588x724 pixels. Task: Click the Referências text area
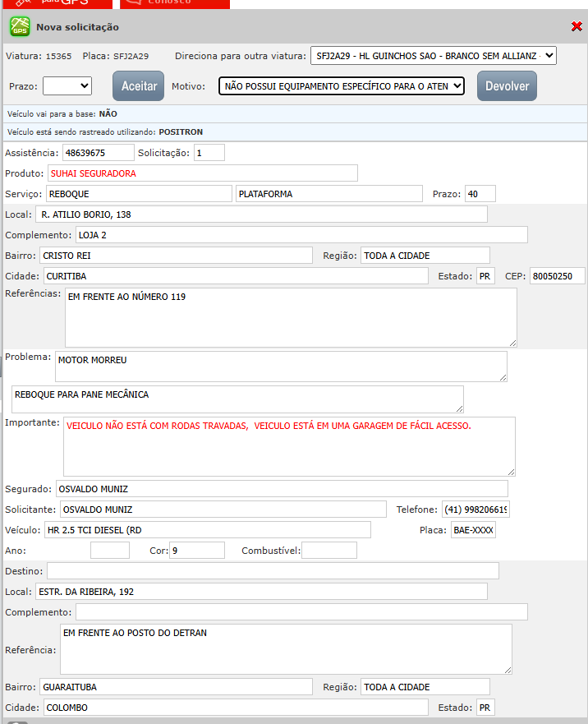(291, 318)
